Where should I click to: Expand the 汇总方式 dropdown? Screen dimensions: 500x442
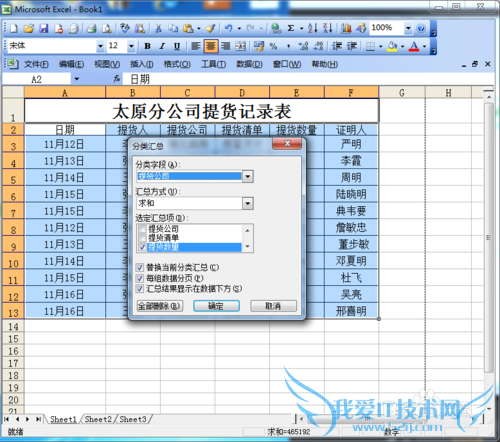click(x=248, y=203)
